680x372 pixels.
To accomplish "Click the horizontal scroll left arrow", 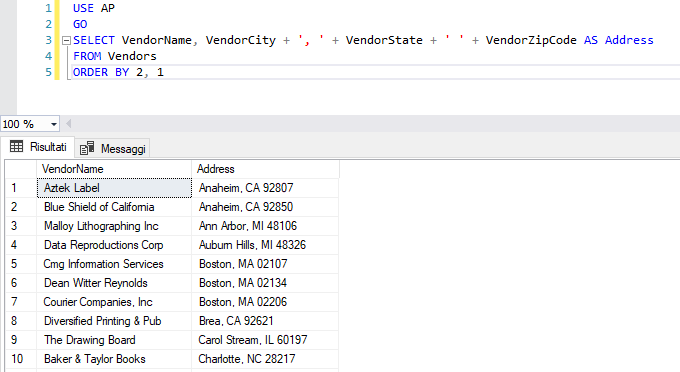I will click(x=69, y=124).
